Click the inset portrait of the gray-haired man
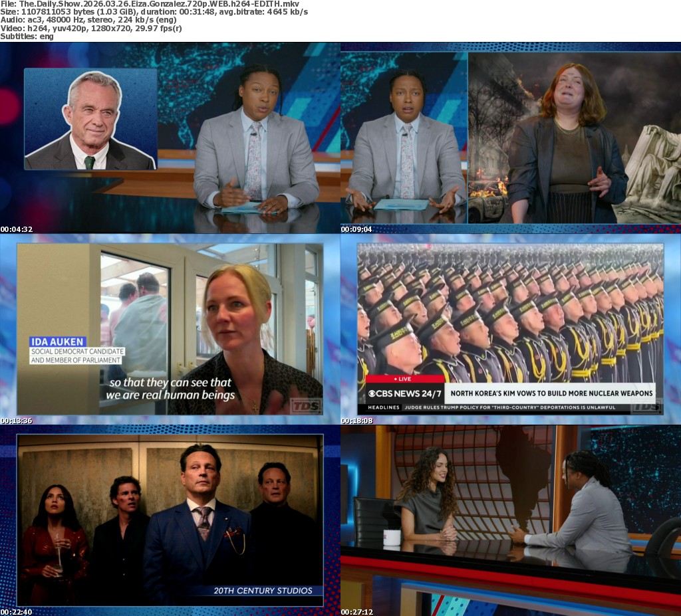Viewport: 681px width, 616px height. 90,120
